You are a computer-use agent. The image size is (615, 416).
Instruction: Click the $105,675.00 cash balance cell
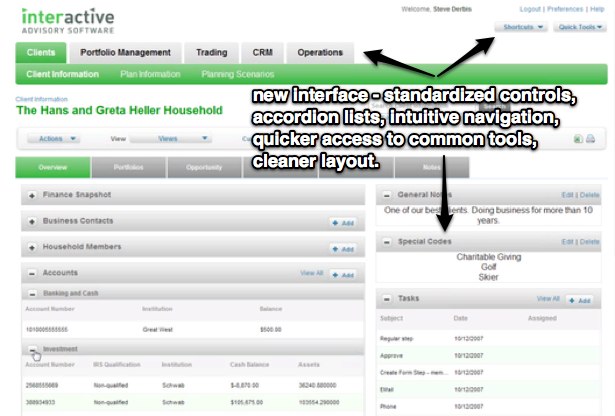(247, 402)
